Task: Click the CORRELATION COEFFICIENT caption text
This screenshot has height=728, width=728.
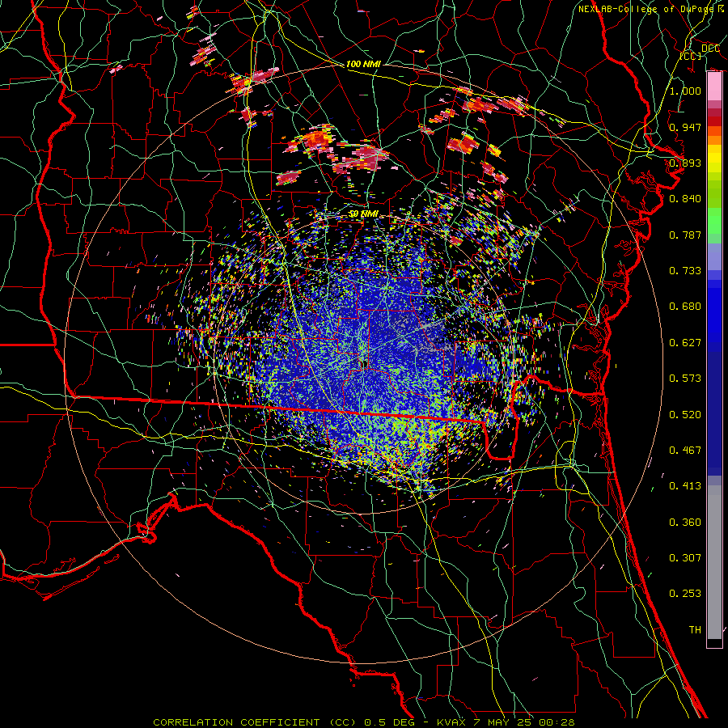Action: [236, 722]
